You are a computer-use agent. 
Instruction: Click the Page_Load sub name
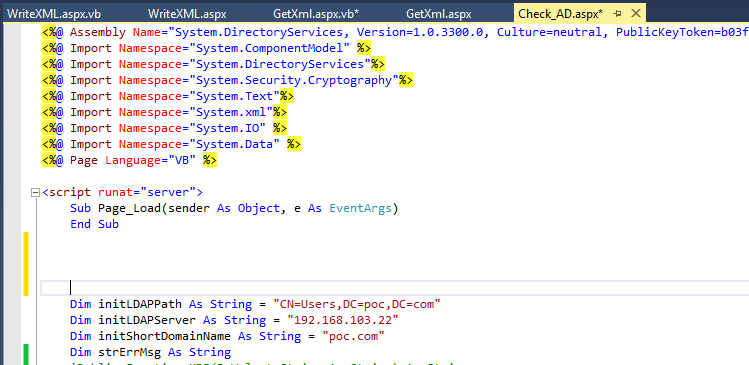tap(129, 208)
